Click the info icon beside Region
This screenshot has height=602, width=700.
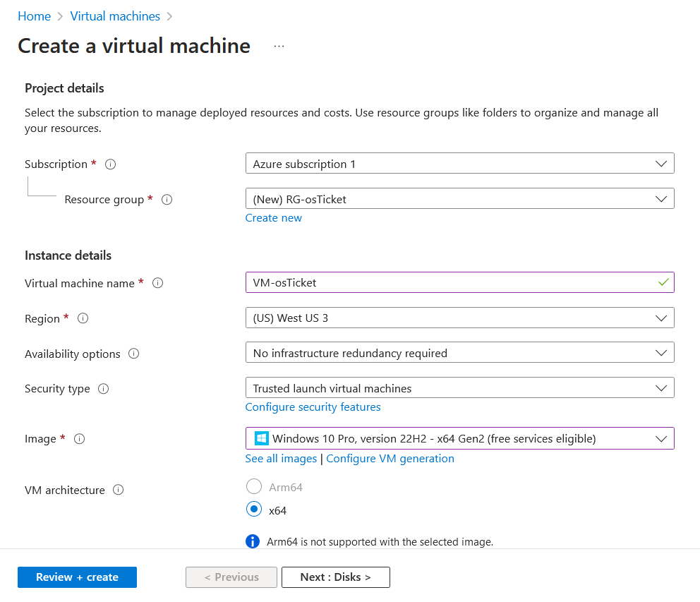tap(83, 318)
